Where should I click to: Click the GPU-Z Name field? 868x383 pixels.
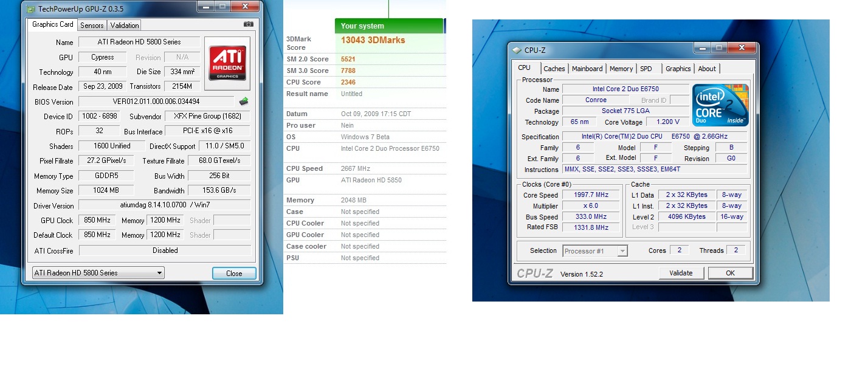(139, 42)
